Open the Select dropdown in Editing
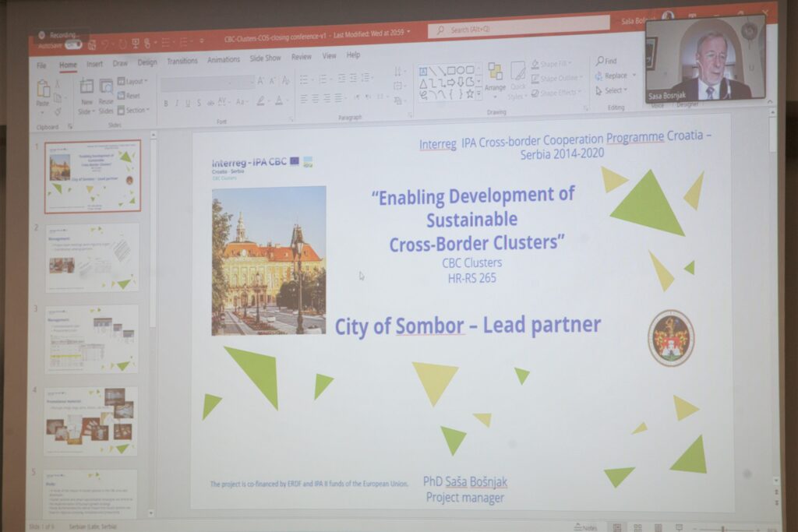The height and width of the screenshot is (532, 798). [x=612, y=90]
